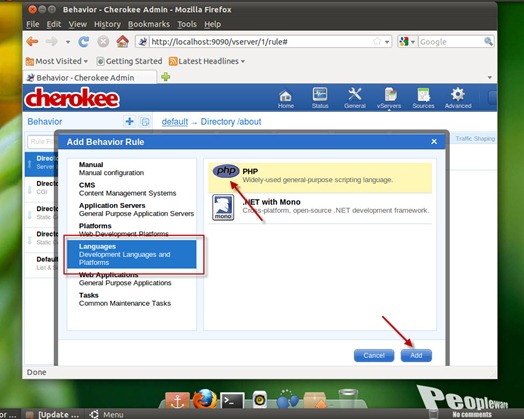The width and height of the screenshot is (524, 419).
Task: Click the Directory /about heading text
Action: (x=231, y=122)
